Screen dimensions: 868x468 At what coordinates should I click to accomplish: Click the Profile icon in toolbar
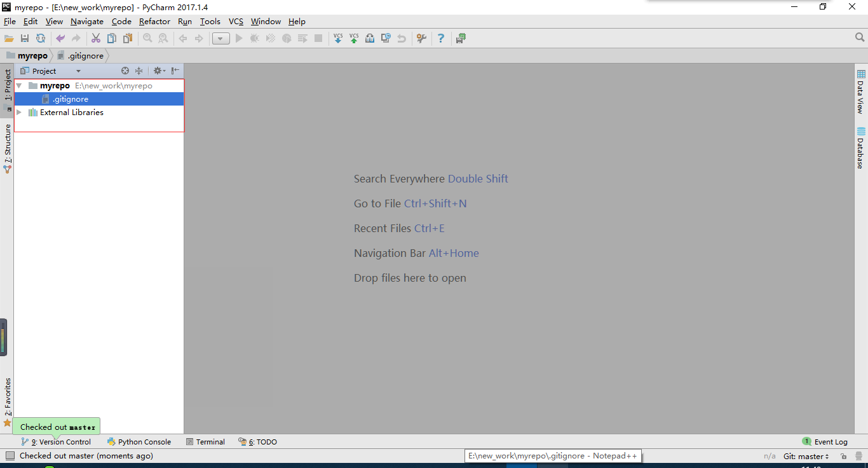[287, 39]
